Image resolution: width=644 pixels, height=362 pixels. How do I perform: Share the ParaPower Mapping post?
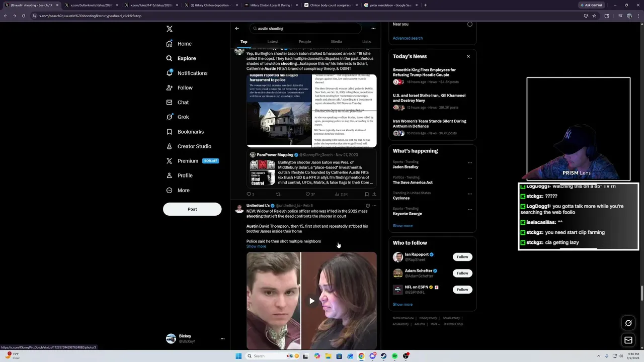pyautogui.click(x=374, y=194)
